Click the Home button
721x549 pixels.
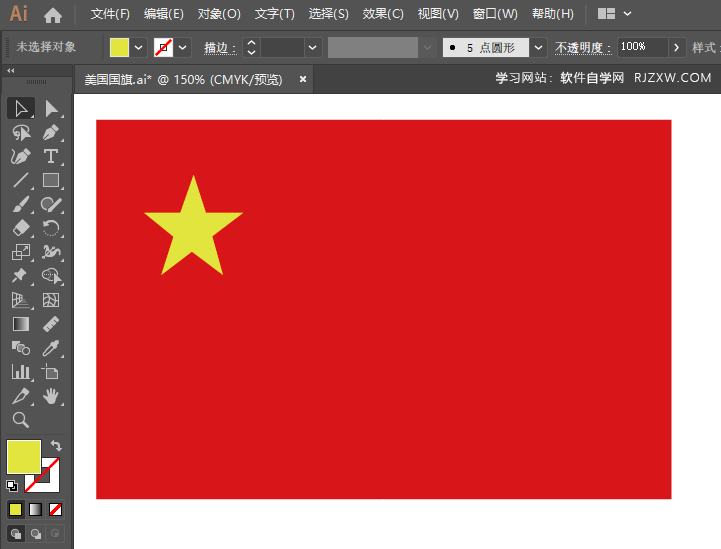click(53, 15)
